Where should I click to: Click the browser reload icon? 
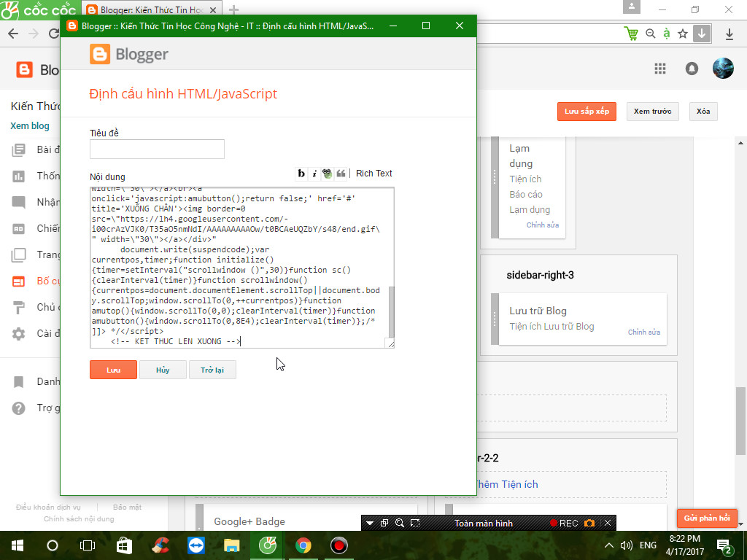coord(54,34)
